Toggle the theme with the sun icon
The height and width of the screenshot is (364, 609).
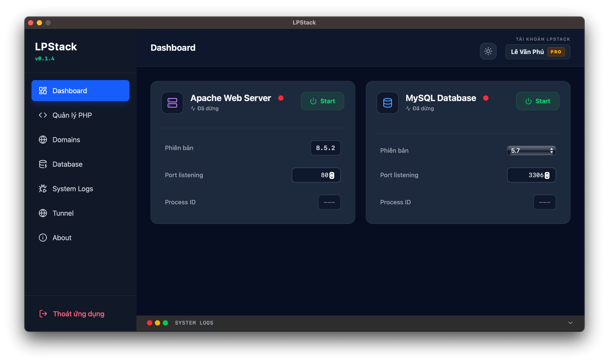(x=488, y=51)
